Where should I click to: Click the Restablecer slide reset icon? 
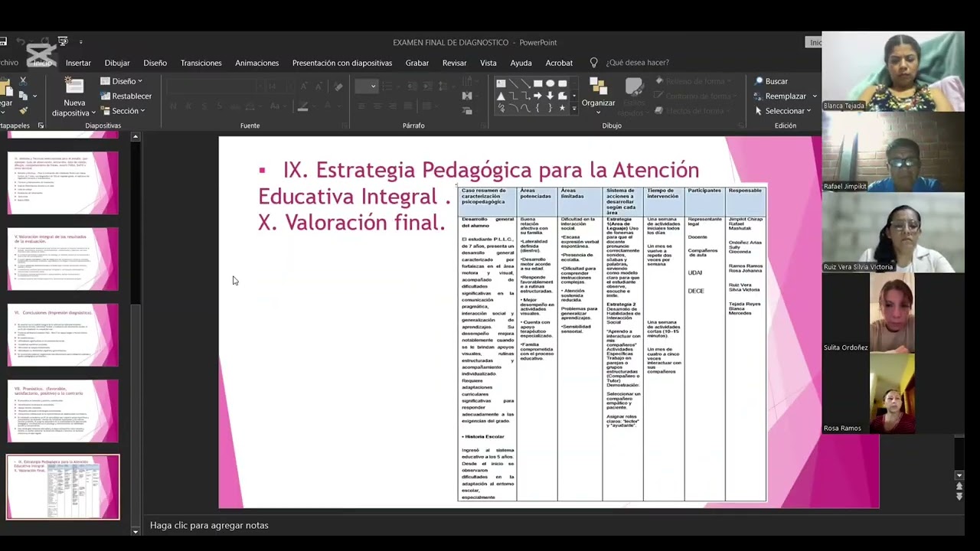pyautogui.click(x=106, y=96)
